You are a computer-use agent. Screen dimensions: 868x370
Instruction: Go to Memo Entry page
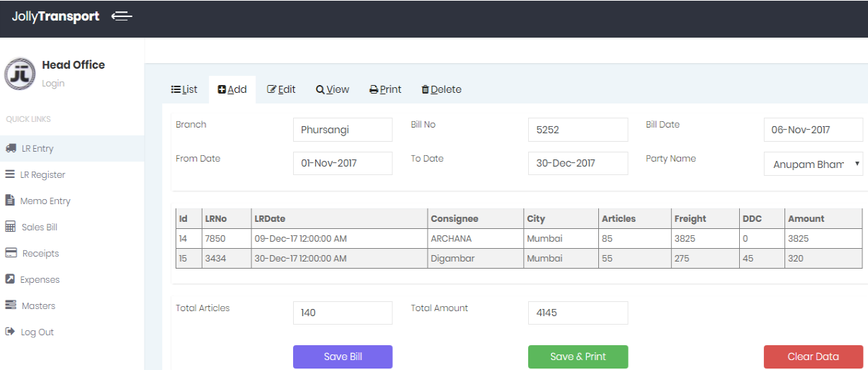72,201
